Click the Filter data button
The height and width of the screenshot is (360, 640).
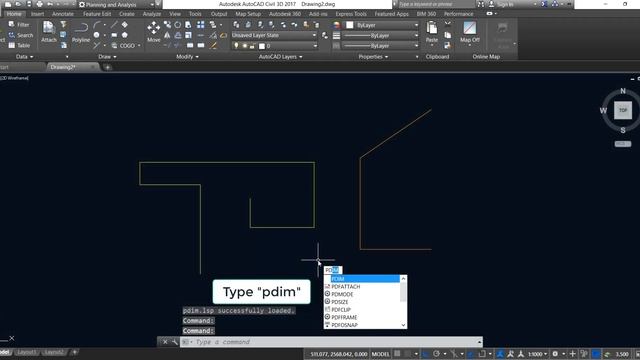pos(19,24)
